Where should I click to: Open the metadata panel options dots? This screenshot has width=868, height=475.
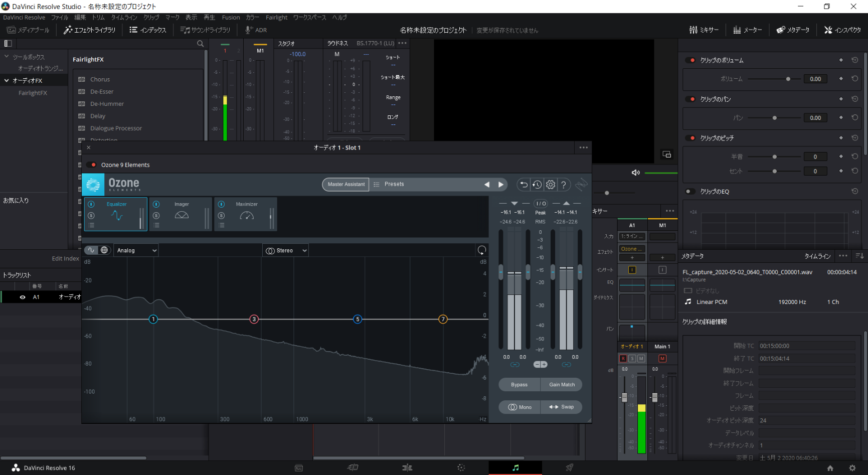pyautogui.click(x=843, y=256)
